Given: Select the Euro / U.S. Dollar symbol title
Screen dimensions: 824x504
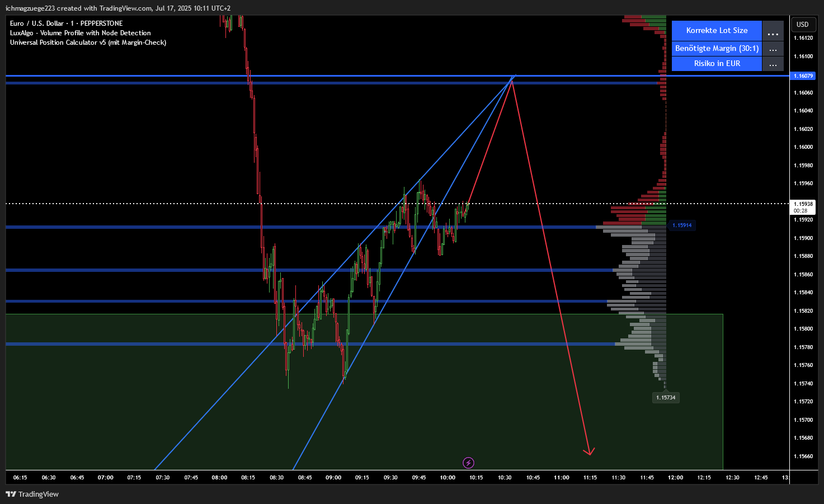Looking at the screenshot, I should click(66, 23).
